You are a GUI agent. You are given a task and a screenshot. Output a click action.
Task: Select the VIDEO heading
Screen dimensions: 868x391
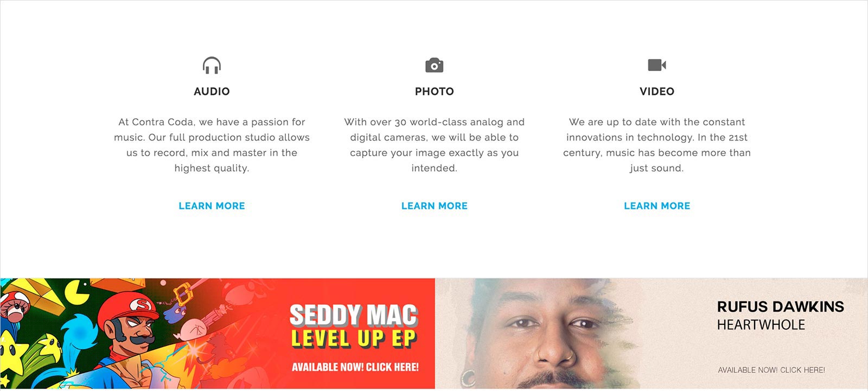click(657, 92)
